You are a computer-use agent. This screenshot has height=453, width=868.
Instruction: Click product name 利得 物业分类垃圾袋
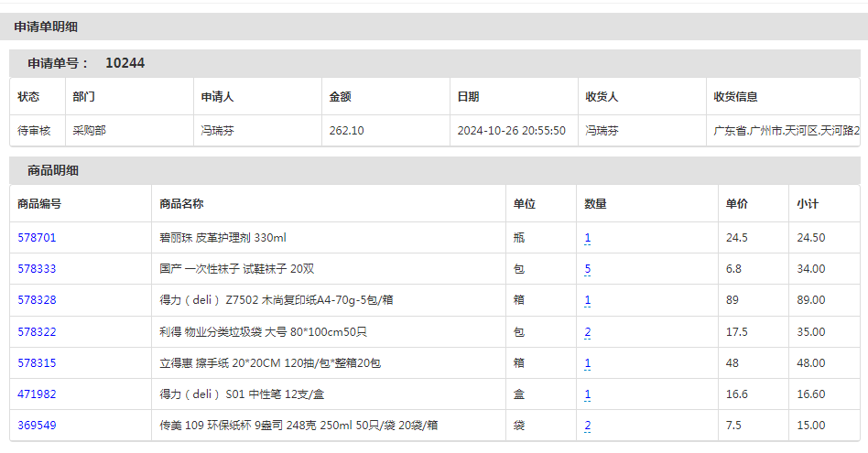point(263,332)
